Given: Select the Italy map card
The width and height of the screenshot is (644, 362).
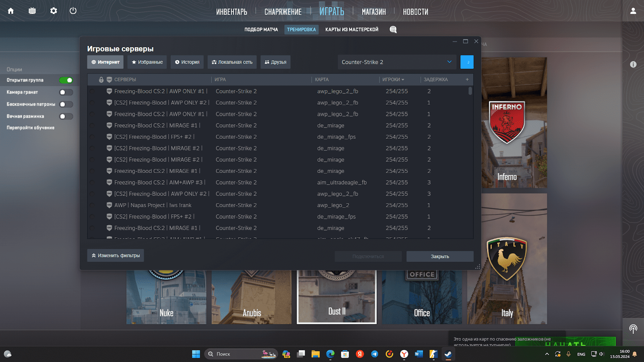Looking at the screenshot, I should 507,259.
